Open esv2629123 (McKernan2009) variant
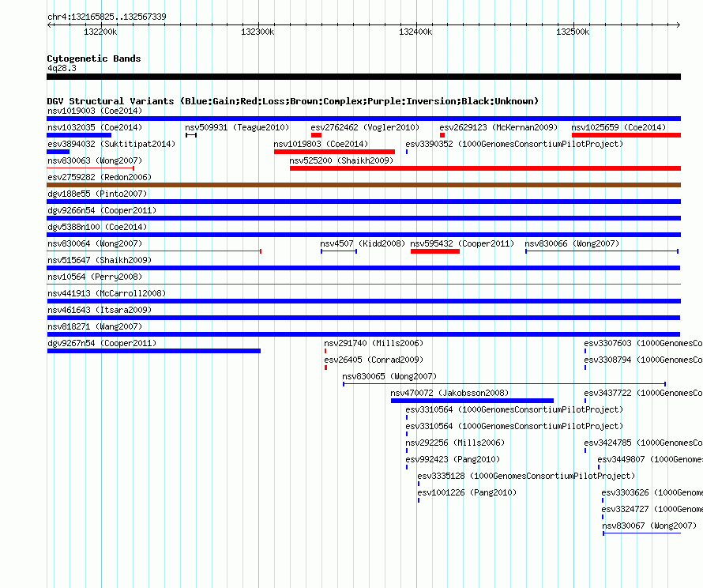703x588 pixels. pos(498,127)
